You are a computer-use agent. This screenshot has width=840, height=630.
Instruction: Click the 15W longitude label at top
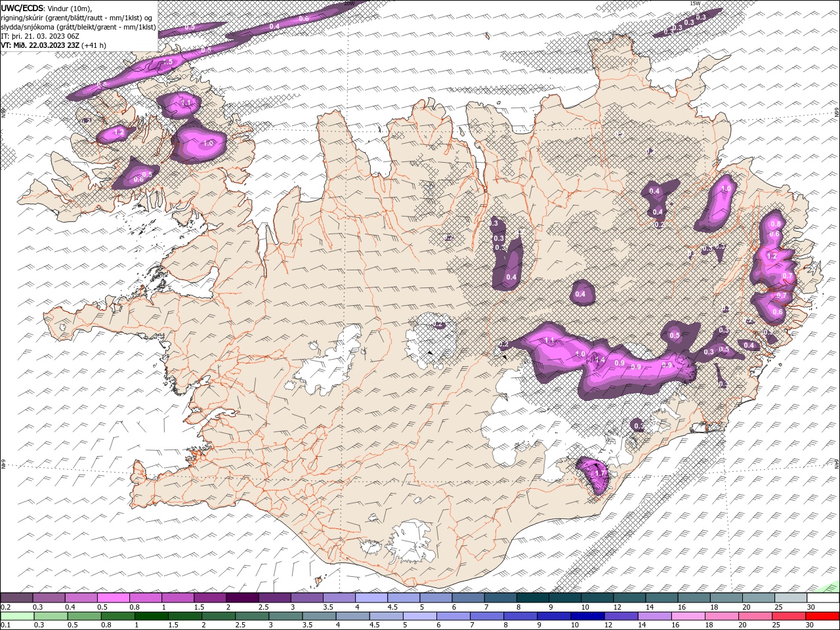[695, 3]
